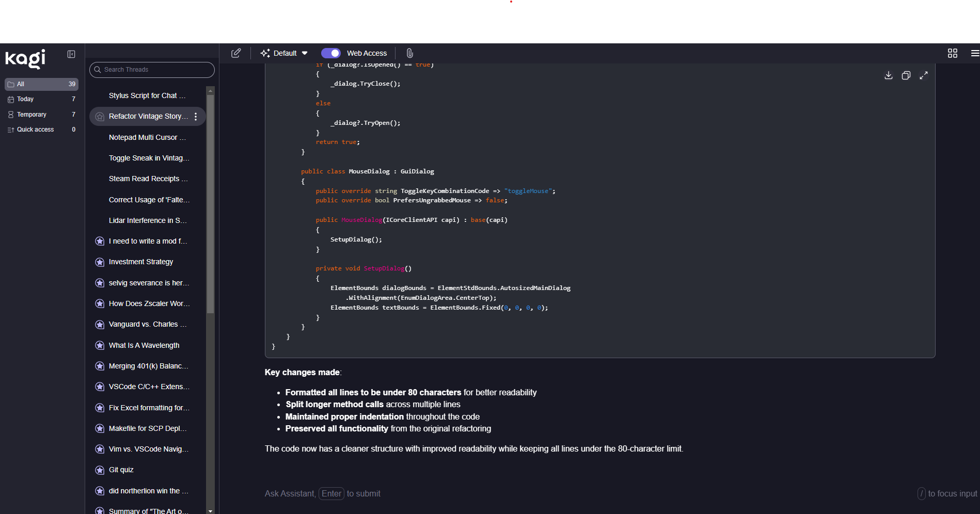Open the Default model dropdown
This screenshot has height=514, width=980.
pyautogui.click(x=284, y=53)
